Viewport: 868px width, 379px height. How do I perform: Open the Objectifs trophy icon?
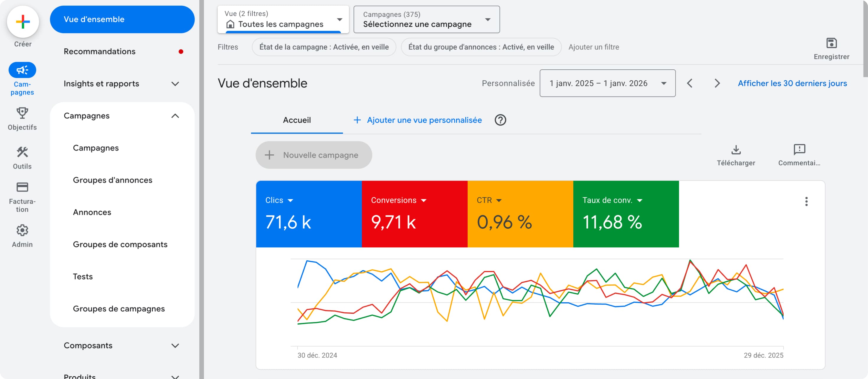[x=22, y=113]
